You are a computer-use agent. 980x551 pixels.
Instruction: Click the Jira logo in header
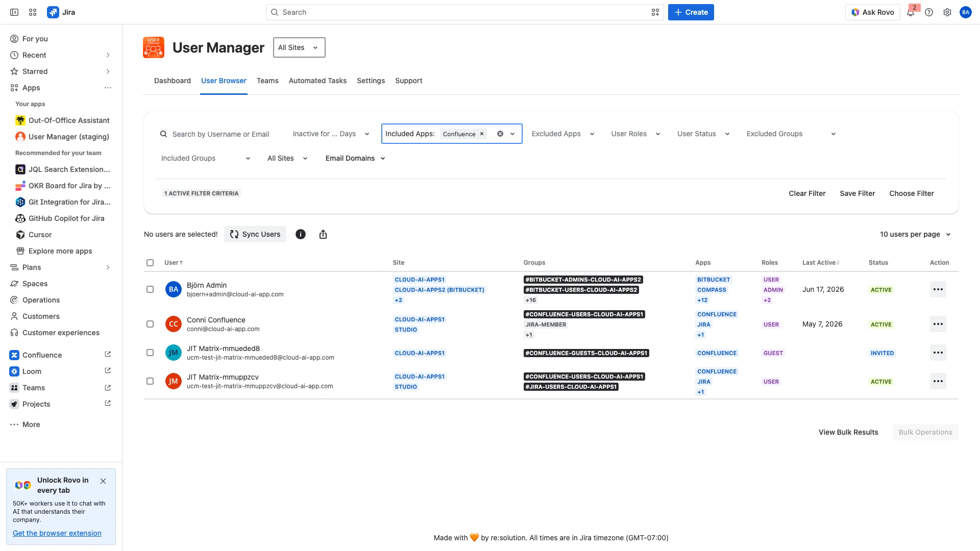[61, 12]
